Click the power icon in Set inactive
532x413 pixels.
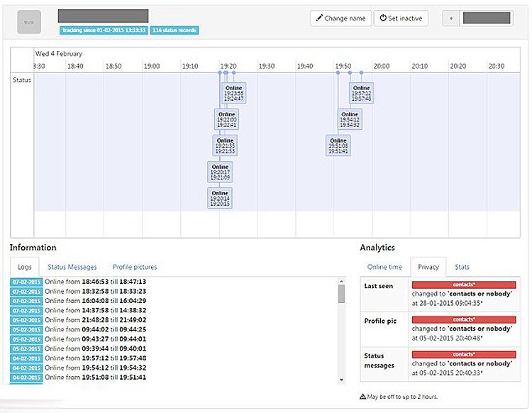click(x=384, y=18)
